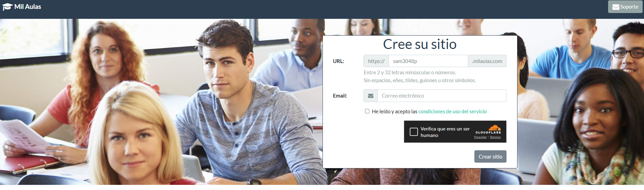Open Cloudflare Terminos link

coord(495,137)
